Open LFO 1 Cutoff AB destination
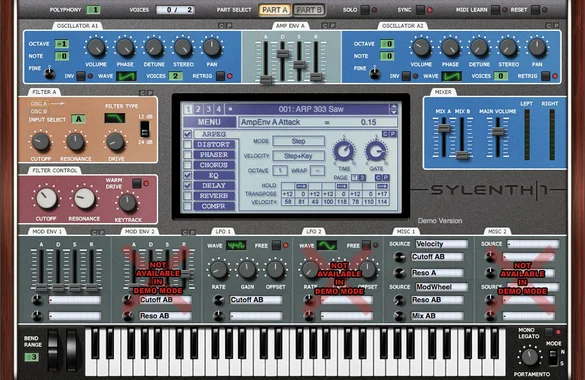The width and height of the screenshot is (585, 380). [256, 300]
